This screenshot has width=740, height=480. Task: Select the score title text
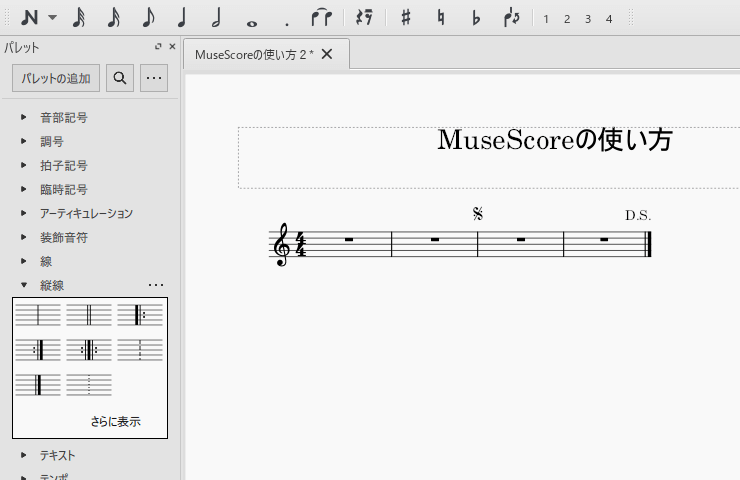pos(555,140)
